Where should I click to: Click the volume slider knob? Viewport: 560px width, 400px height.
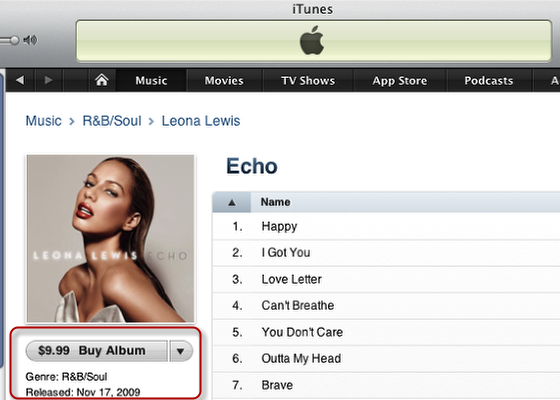(14, 40)
